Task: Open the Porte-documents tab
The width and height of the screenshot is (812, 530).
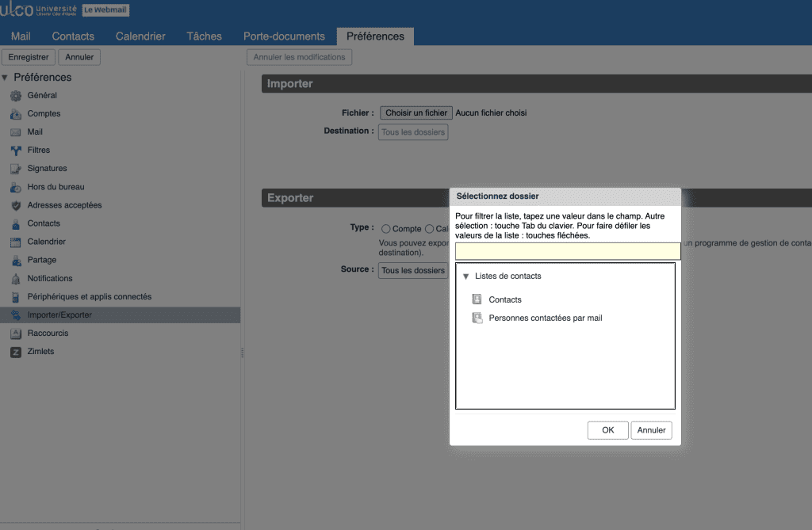Action: [284, 36]
